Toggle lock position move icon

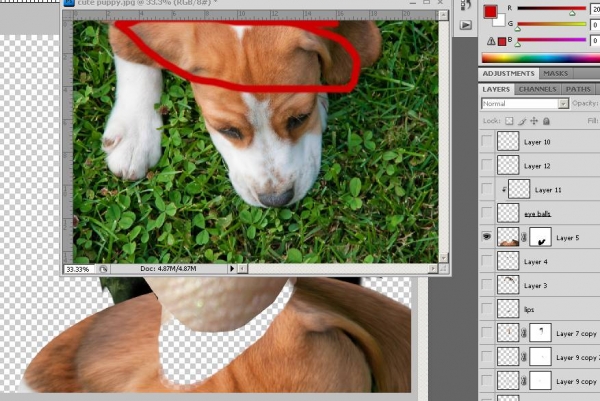(x=534, y=121)
